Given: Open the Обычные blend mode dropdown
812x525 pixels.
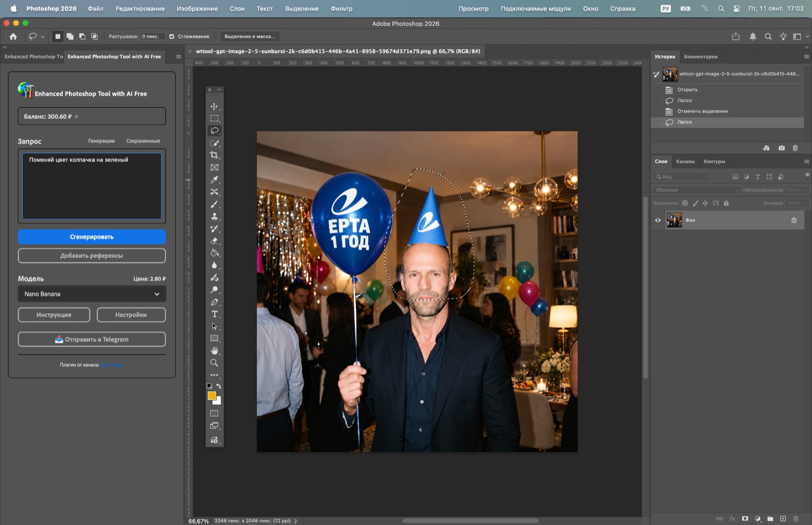Looking at the screenshot, I should click(x=697, y=190).
